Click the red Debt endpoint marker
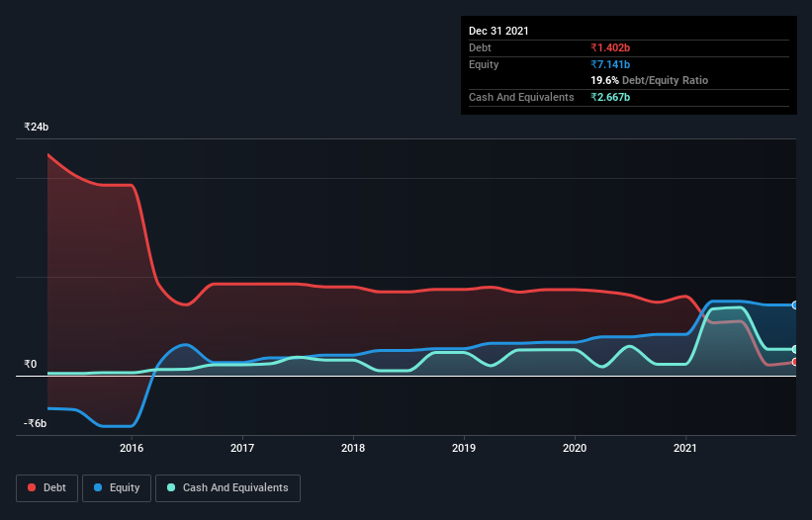 pyautogui.click(x=795, y=362)
